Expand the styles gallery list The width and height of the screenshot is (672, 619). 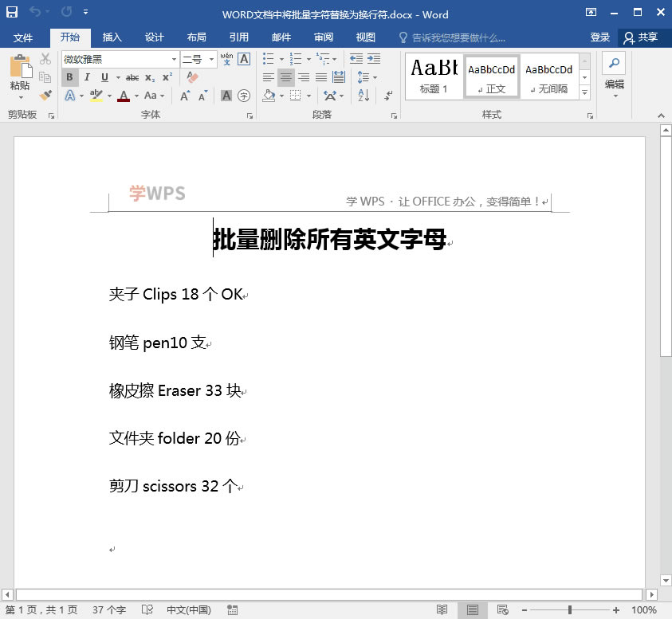pos(584,93)
